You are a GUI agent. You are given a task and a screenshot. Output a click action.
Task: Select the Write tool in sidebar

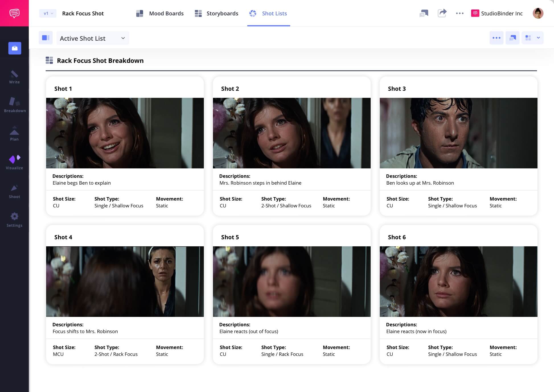(14, 77)
